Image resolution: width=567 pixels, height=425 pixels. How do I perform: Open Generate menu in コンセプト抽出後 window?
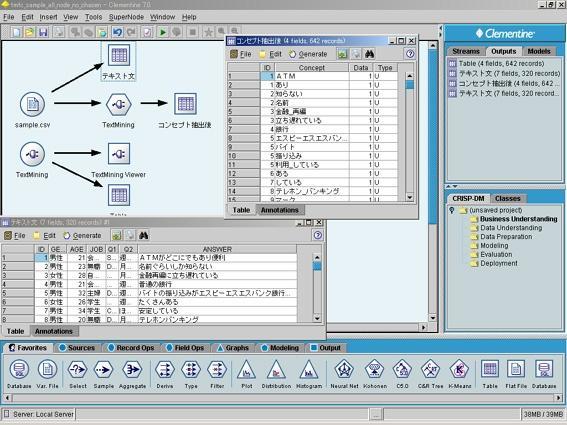[308, 54]
